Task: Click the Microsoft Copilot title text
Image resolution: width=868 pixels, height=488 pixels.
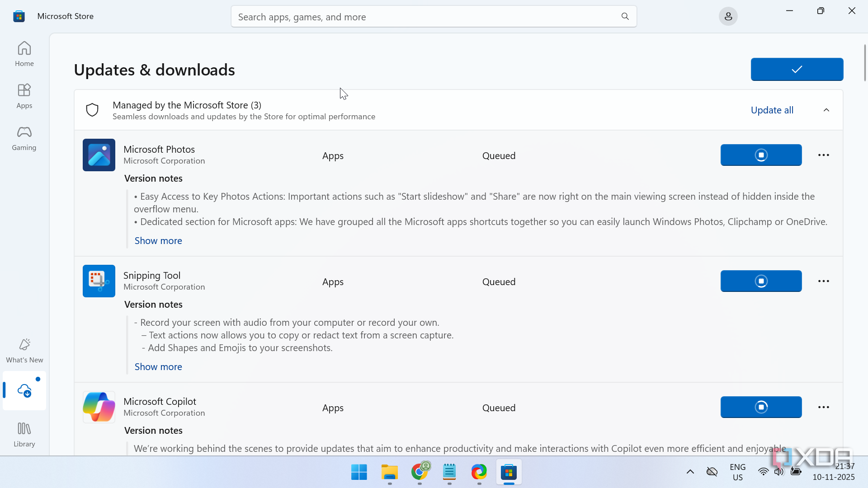Action: pyautogui.click(x=160, y=401)
